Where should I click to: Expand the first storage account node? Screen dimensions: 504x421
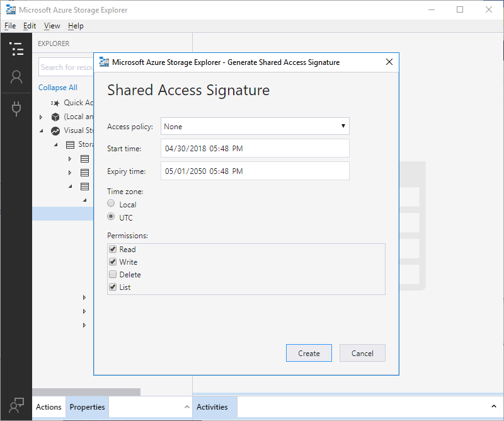click(x=70, y=159)
